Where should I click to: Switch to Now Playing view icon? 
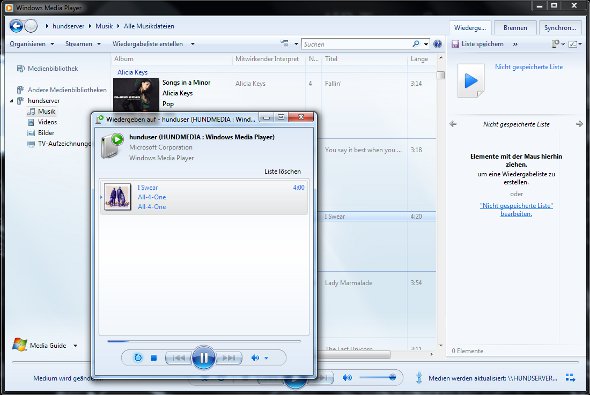(x=570, y=377)
